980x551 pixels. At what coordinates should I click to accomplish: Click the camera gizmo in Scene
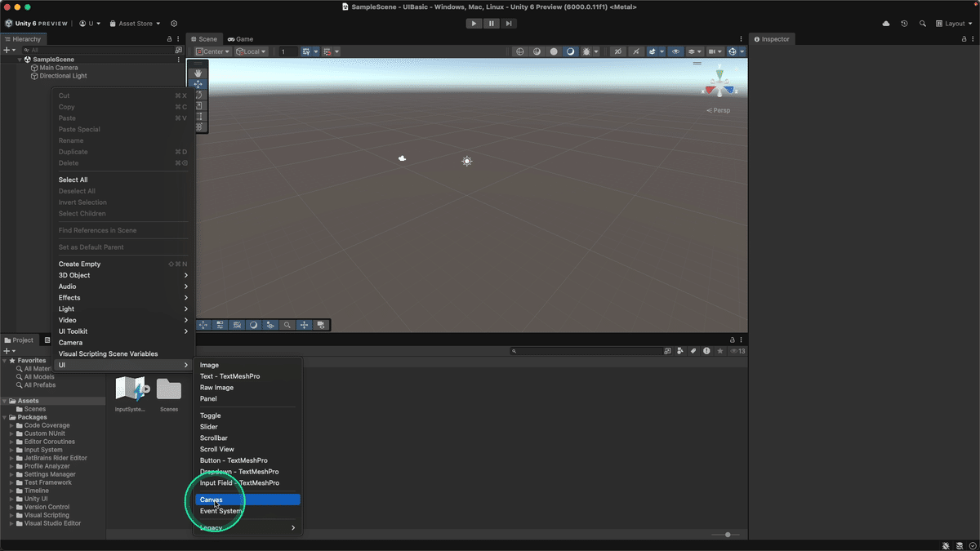[x=403, y=158]
